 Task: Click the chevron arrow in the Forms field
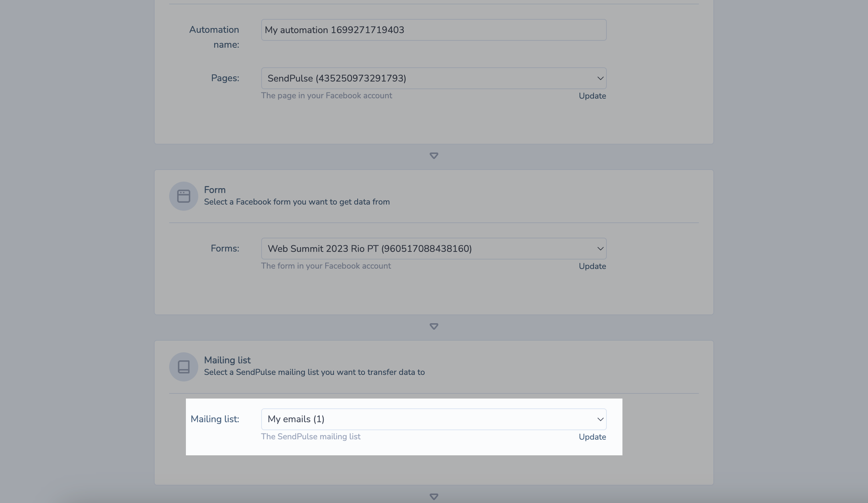600,249
